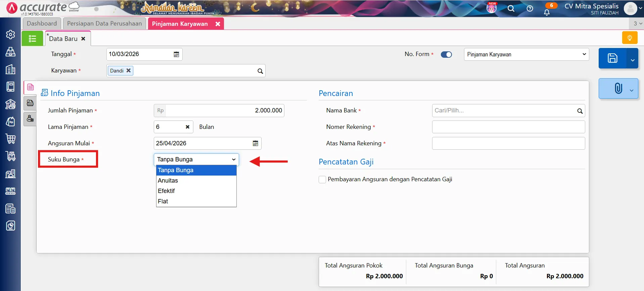Screen dimensions: 644x291
Task: Search employees with Karyawan magnifier
Action: [x=260, y=71]
